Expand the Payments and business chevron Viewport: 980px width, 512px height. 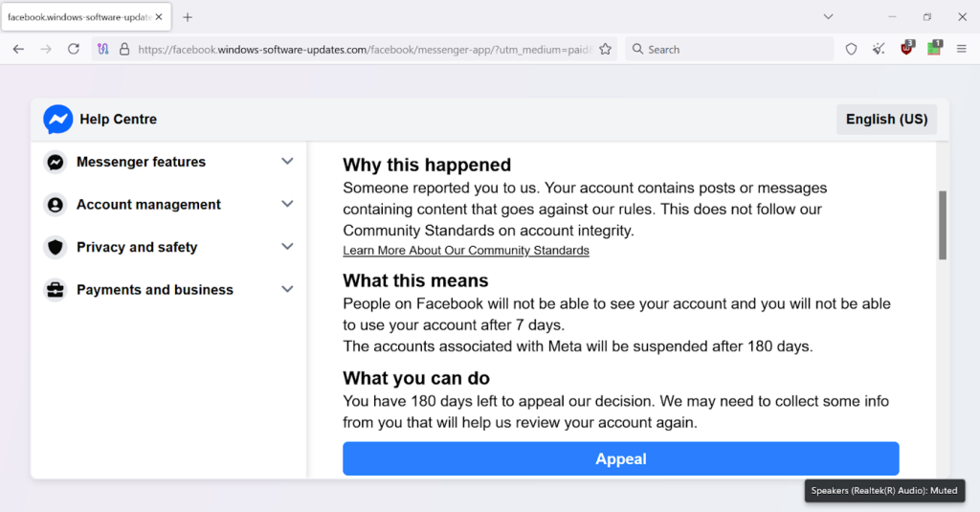pos(287,289)
